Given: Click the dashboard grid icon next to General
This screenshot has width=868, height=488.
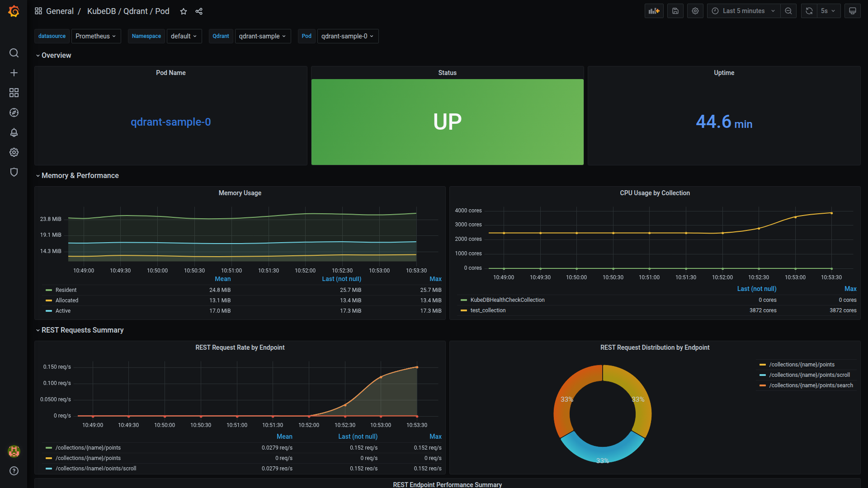Looking at the screenshot, I should pyautogui.click(x=38, y=11).
